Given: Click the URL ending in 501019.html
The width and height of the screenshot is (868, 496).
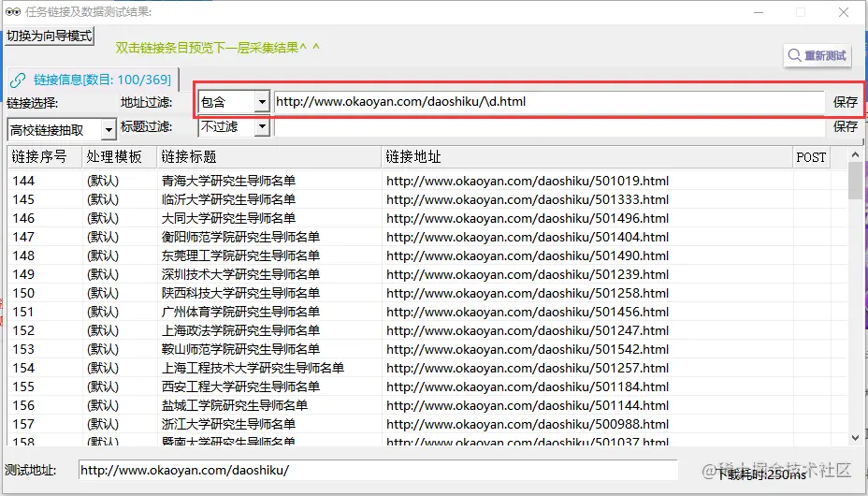Looking at the screenshot, I should click(528, 181).
